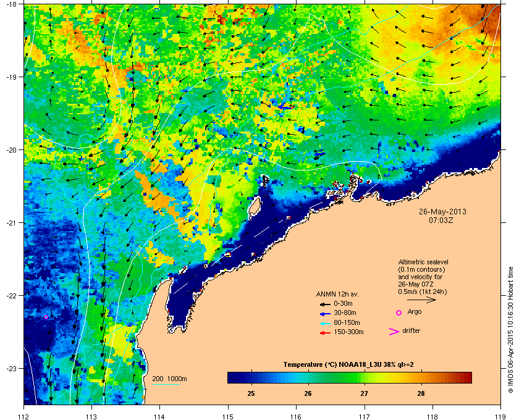The width and height of the screenshot is (519, 420).
Task: Click the blue current arrow near 115.9E 19.4S
Action: coord(285,107)
